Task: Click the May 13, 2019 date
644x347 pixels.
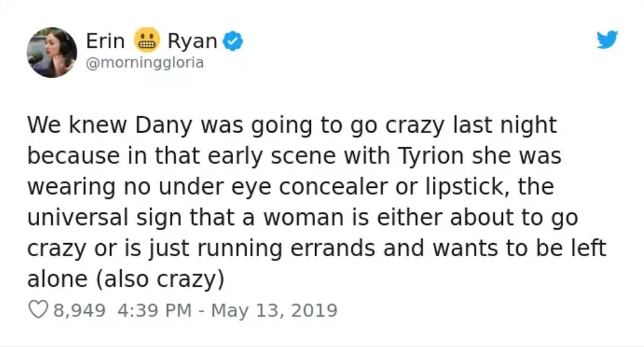Action: tap(274, 310)
